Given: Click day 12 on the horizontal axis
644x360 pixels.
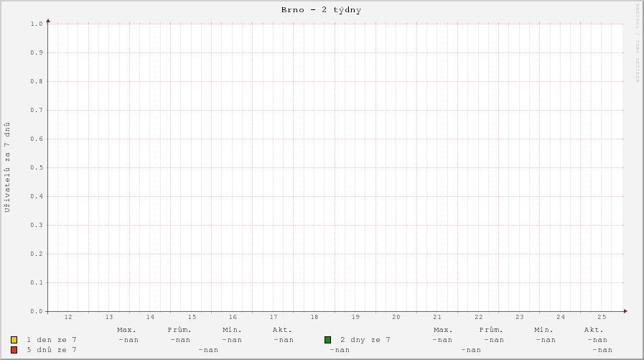Looking at the screenshot, I should coord(68,317).
